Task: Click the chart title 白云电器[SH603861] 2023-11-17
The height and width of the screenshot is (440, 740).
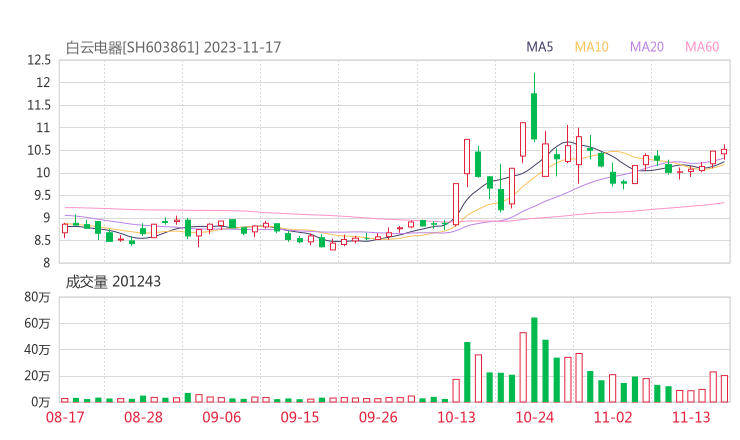Action: [173, 48]
